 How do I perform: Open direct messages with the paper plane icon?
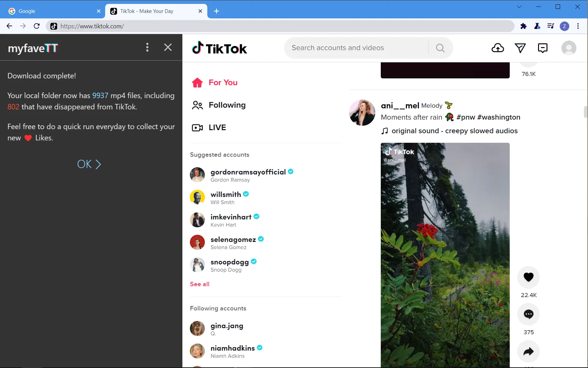[520, 48]
